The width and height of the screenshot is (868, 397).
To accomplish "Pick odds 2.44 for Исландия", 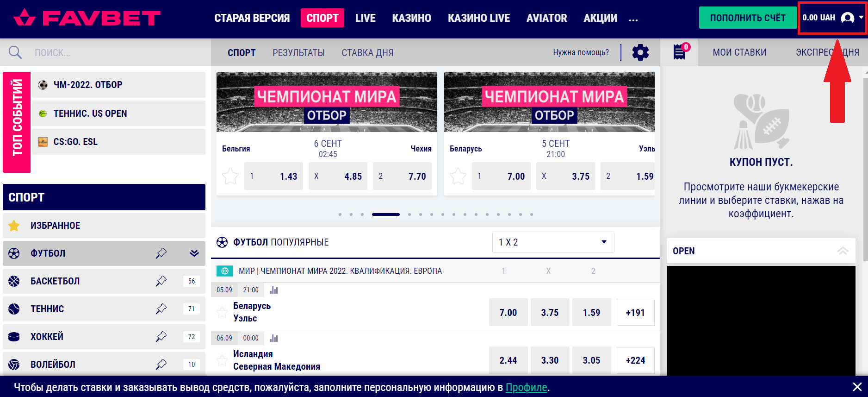I will point(508,360).
